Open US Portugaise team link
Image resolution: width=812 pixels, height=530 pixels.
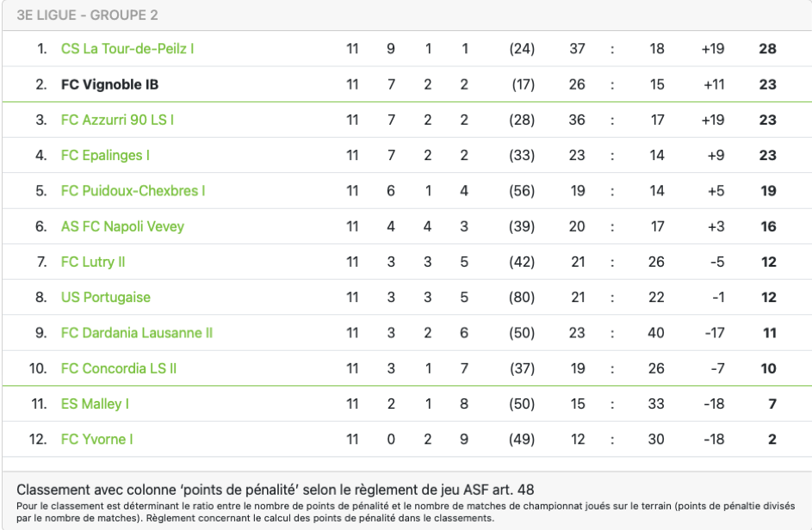coord(106,298)
